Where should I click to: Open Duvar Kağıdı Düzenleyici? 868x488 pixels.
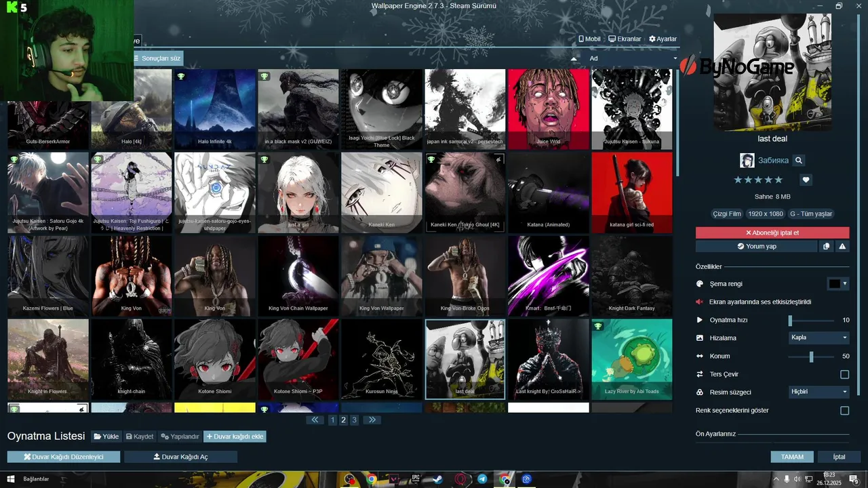coord(64,457)
